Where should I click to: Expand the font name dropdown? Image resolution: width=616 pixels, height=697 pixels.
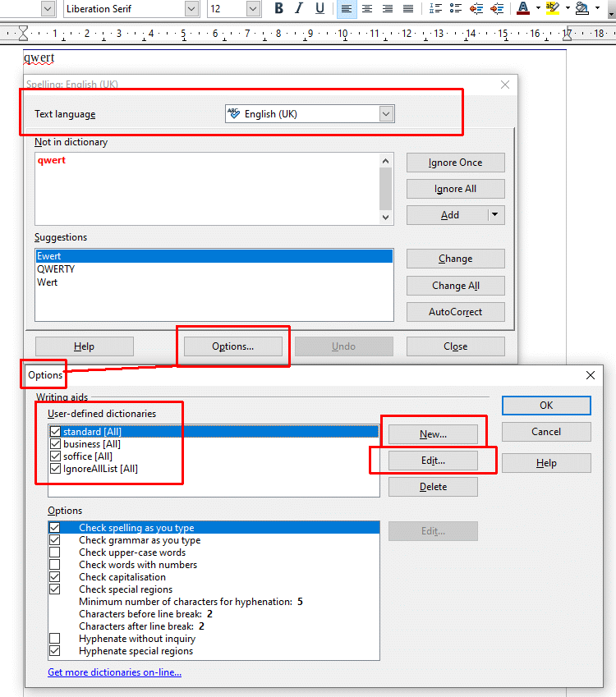coord(191,9)
